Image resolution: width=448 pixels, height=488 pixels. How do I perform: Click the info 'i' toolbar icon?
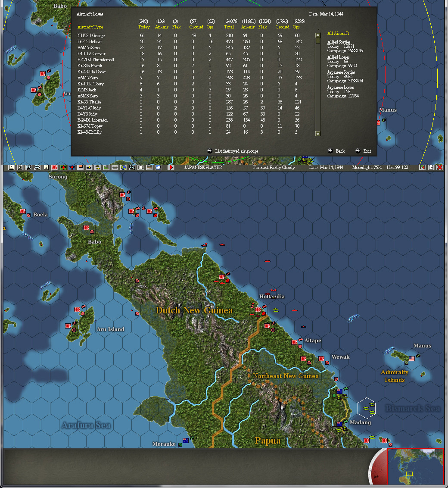(x=46, y=167)
